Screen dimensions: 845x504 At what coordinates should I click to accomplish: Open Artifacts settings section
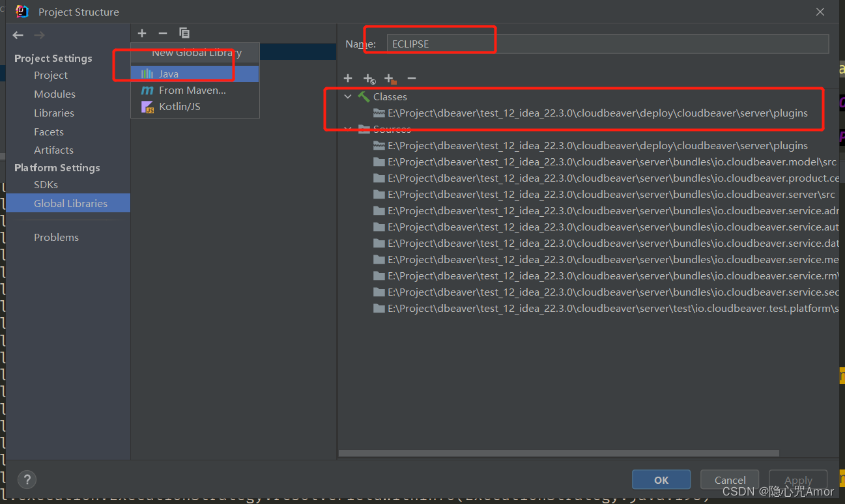tap(53, 150)
